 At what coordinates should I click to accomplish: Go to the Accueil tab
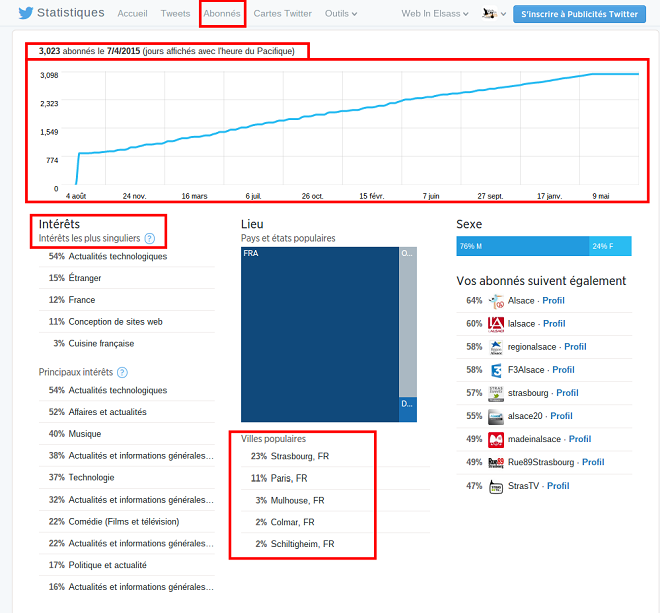[132, 13]
